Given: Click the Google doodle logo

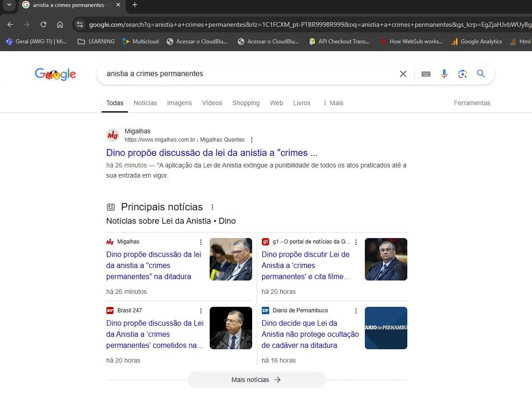Looking at the screenshot, I should [x=55, y=74].
